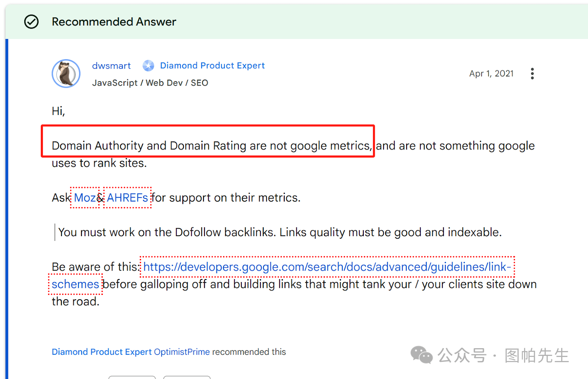This screenshot has width=588, height=379.
Task: Click the Apr 1, 2021 post date
Action: click(491, 73)
